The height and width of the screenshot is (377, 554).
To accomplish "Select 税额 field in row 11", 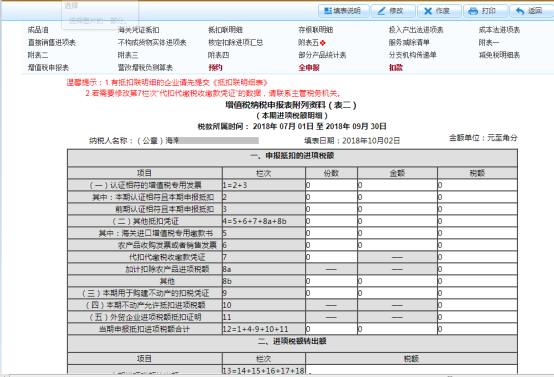I will click(477, 317).
